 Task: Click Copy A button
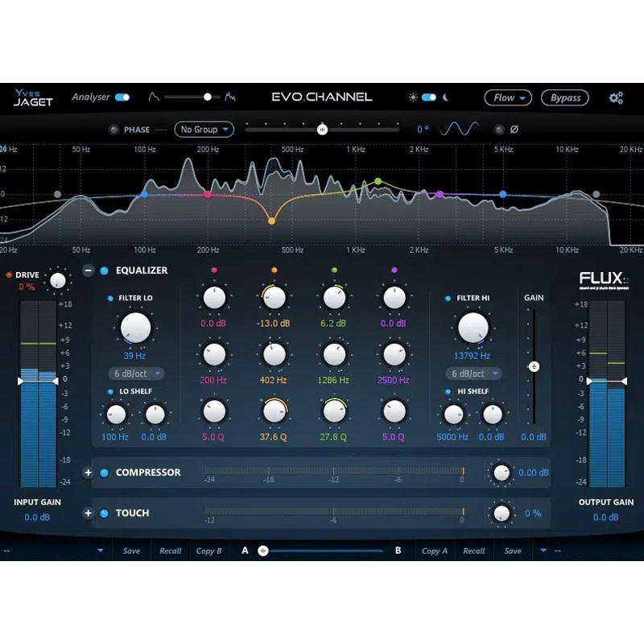[x=435, y=551]
